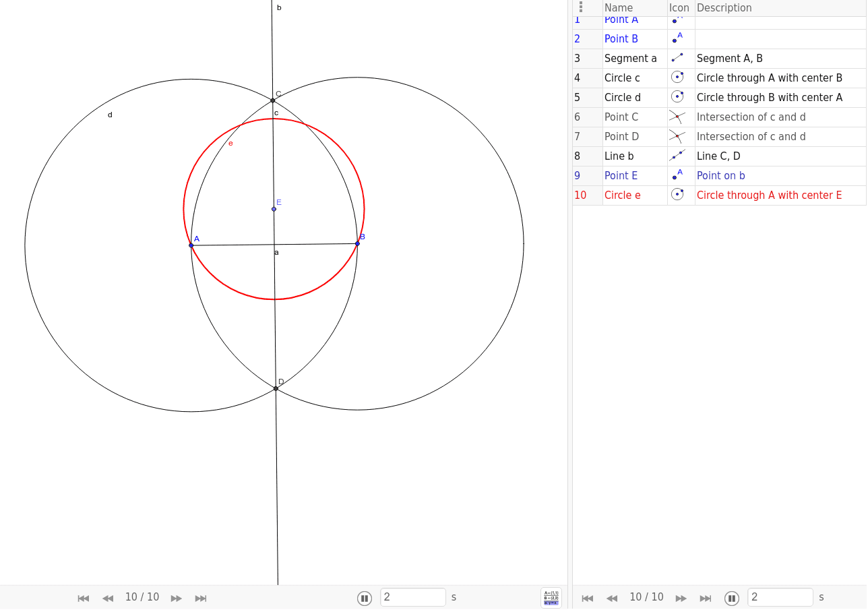Viewport: 868px width, 610px height.
Task: Step back one step in protocol panel
Action: click(612, 598)
